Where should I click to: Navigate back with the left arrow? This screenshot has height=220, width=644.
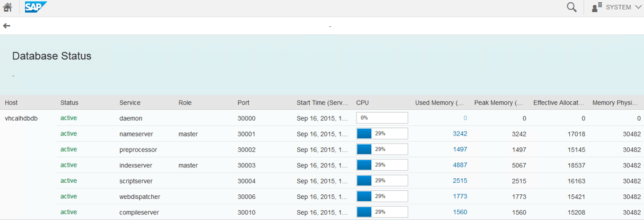click(7, 26)
